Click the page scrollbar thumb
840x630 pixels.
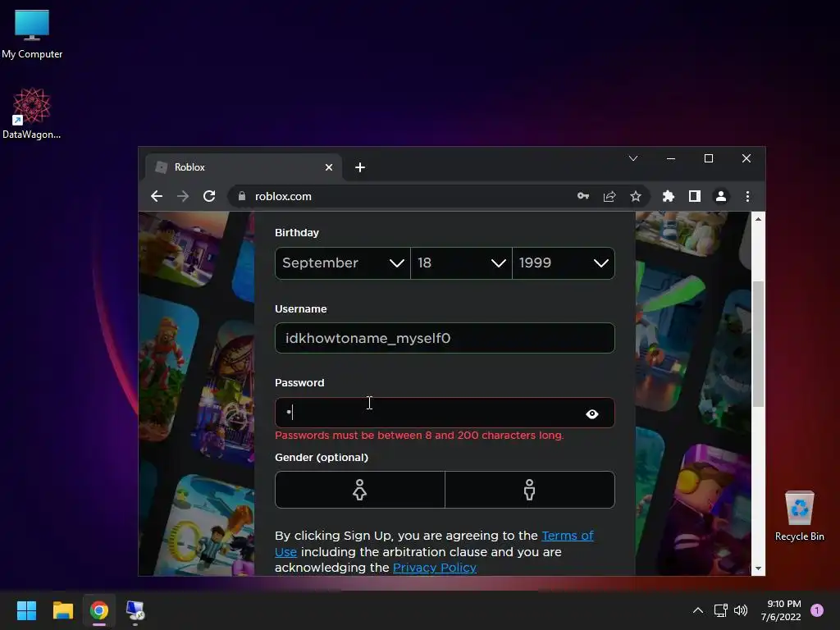pos(758,344)
